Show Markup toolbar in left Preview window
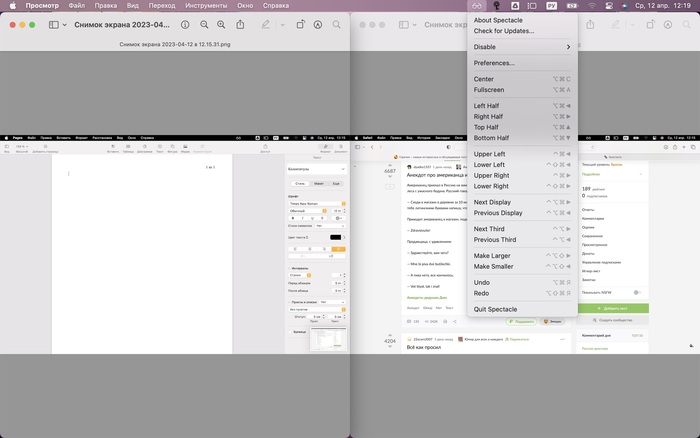Image resolution: width=700 pixels, height=438 pixels. pyautogui.click(x=266, y=25)
